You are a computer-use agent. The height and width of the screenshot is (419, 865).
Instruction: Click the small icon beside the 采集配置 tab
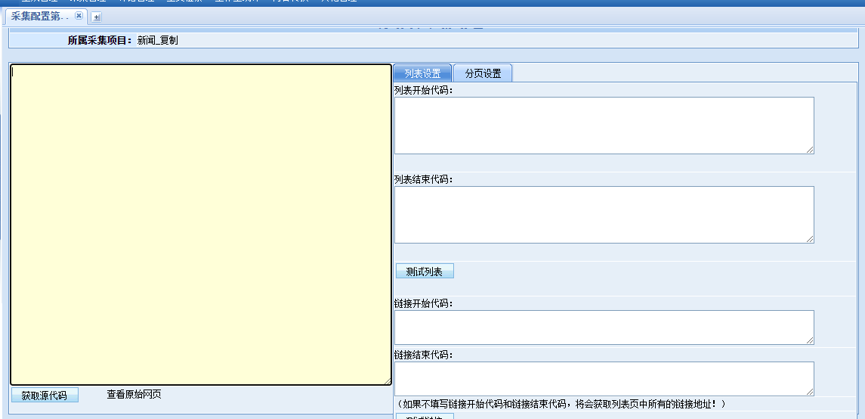point(97,17)
